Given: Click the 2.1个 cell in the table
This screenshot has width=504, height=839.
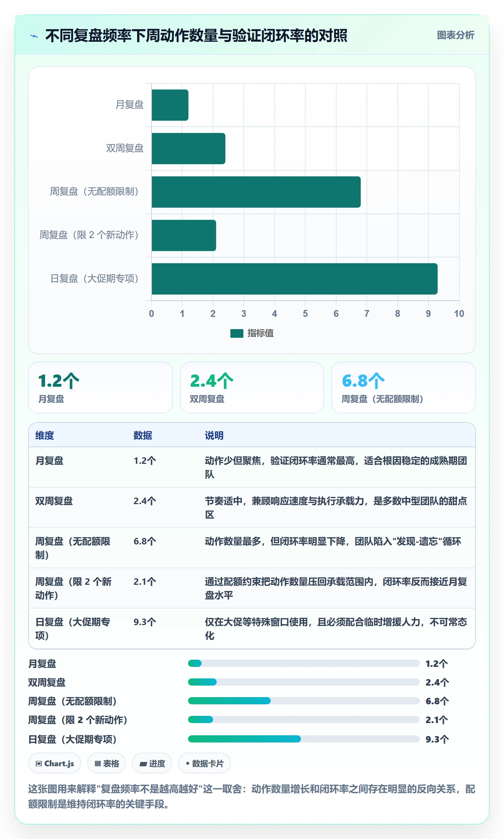Looking at the screenshot, I should 145,582.
